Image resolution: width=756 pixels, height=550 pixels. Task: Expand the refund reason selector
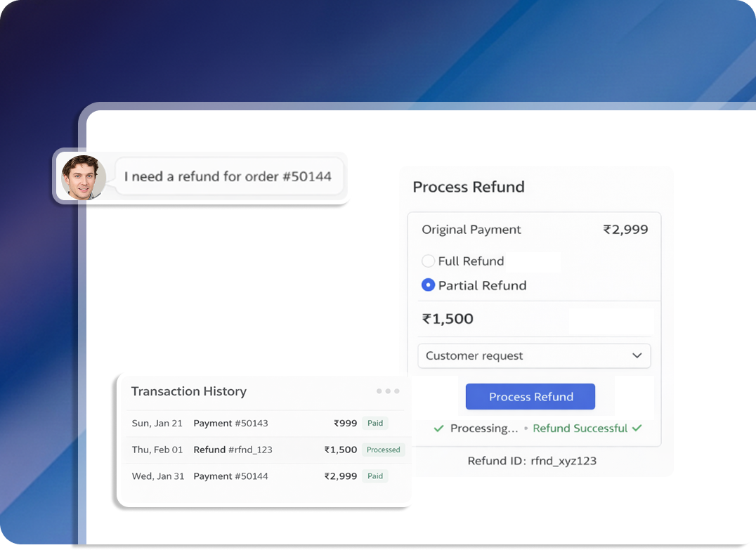pyautogui.click(x=534, y=355)
